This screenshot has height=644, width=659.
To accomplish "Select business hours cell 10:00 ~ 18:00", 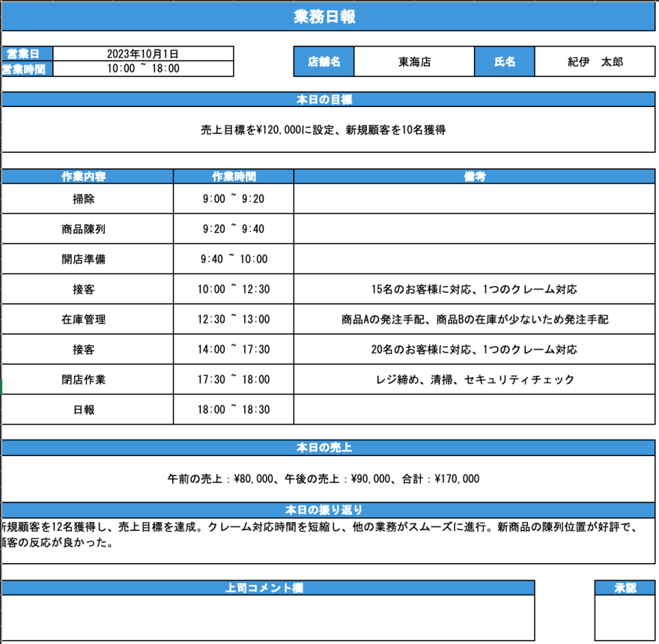I will click(143, 69).
